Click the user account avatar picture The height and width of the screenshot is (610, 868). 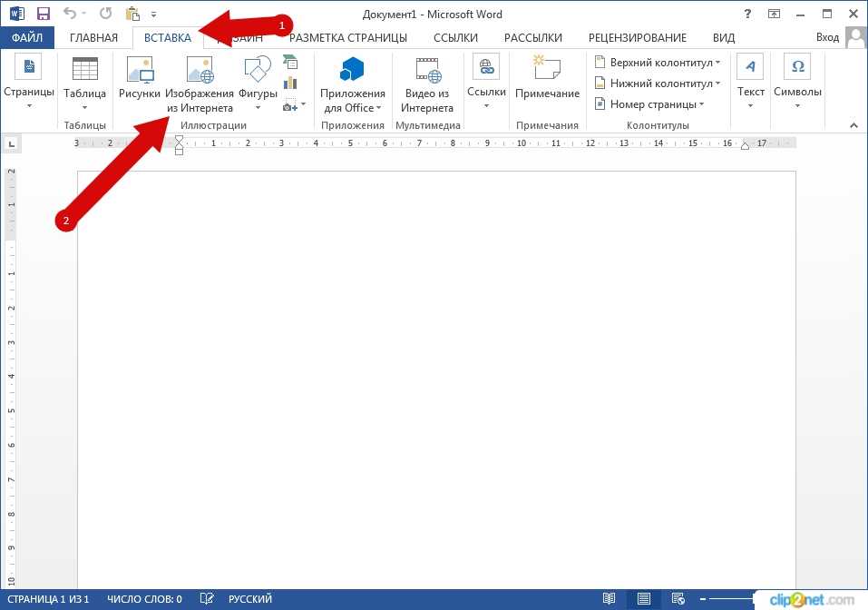pos(856,37)
